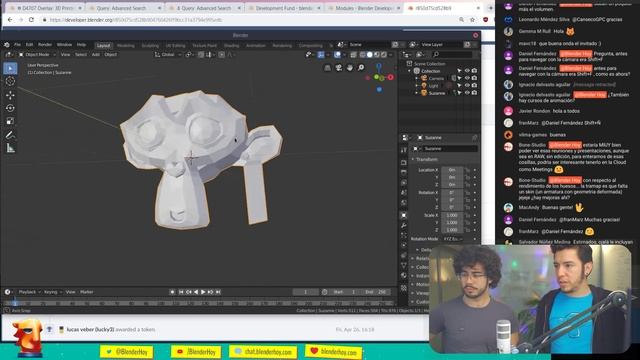The image size is (640, 360).
Task: Click the viewport zoom magnifier icon
Action: coord(361,68)
